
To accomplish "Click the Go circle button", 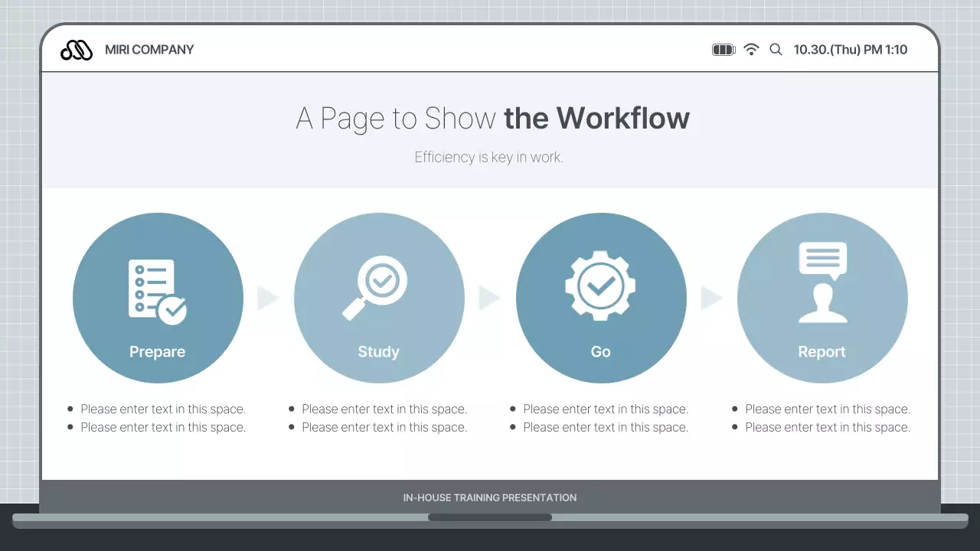I will click(x=601, y=298).
